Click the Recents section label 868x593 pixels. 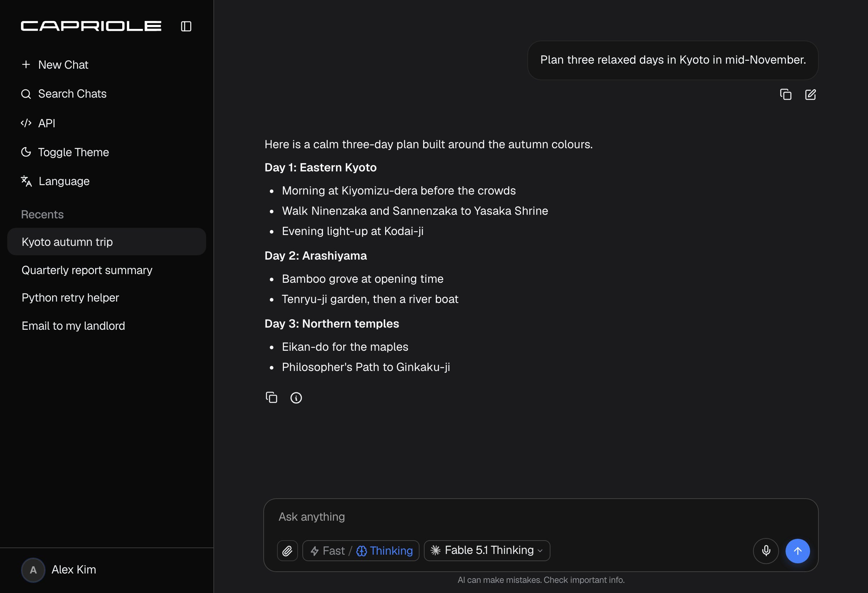point(42,214)
